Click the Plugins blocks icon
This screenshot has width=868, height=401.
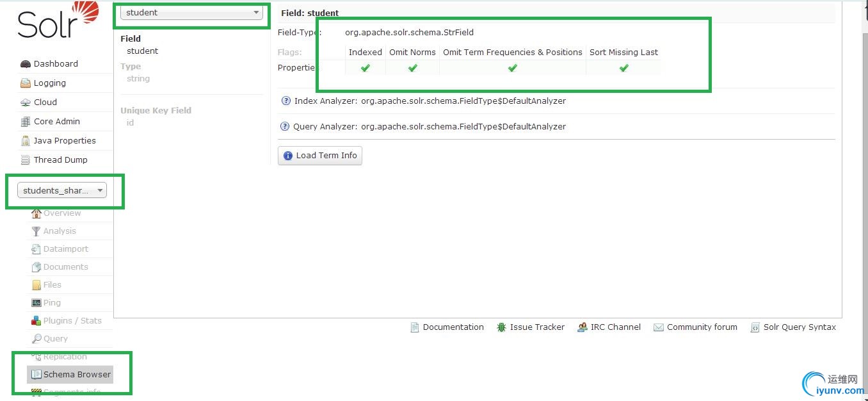tap(36, 321)
